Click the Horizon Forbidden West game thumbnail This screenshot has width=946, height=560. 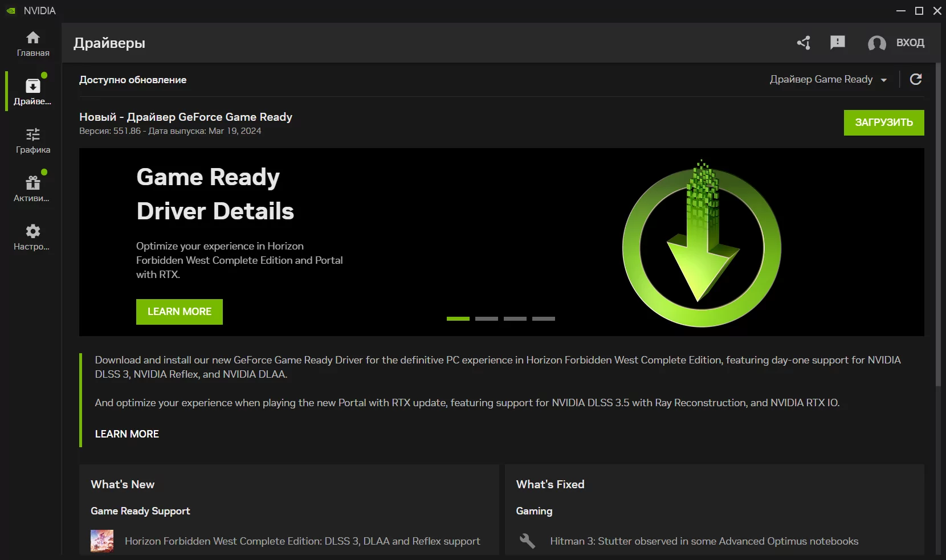click(x=102, y=541)
